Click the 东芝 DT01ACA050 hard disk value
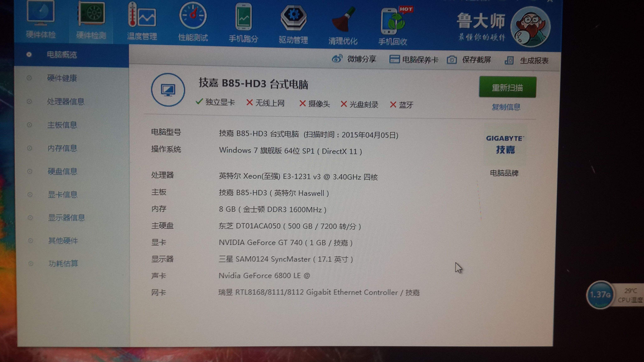 290,226
